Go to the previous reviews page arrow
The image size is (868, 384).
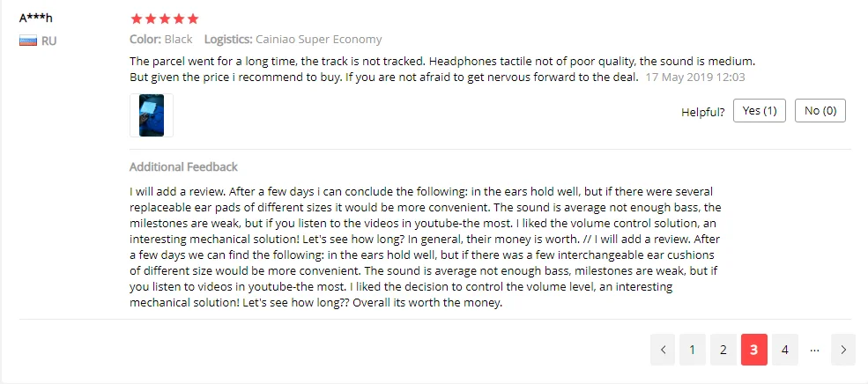(x=663, y=350)
